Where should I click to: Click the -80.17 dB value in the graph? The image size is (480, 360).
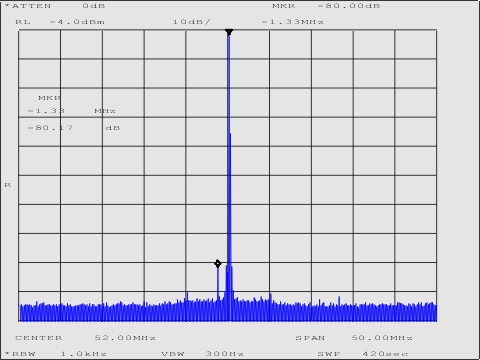pos(74,128)
